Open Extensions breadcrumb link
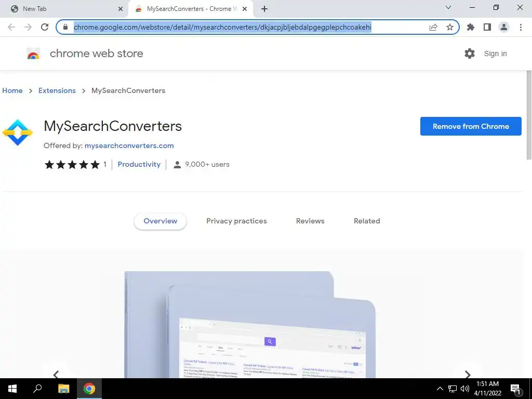Screen dimensions: 532x399 coord(57,90)
